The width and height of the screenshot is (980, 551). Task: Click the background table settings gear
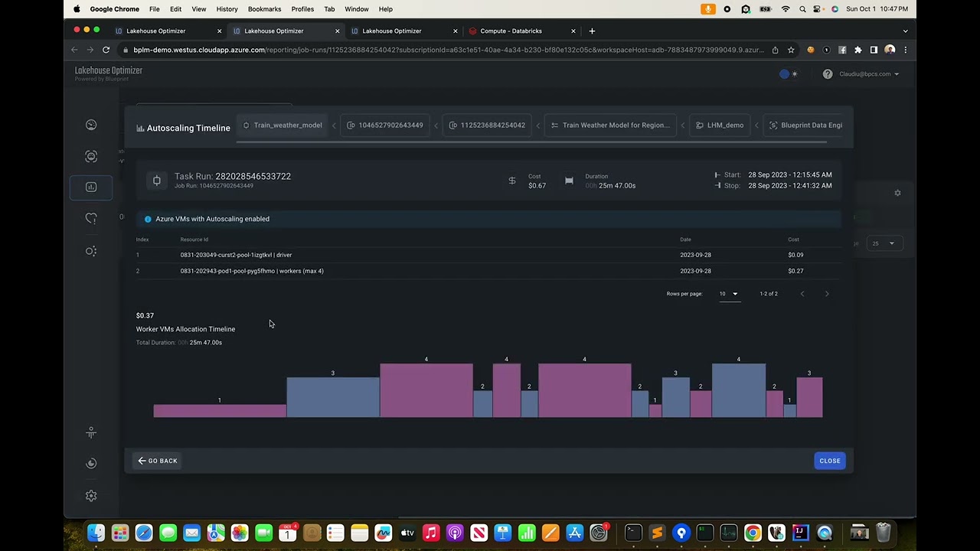point(897,193)
